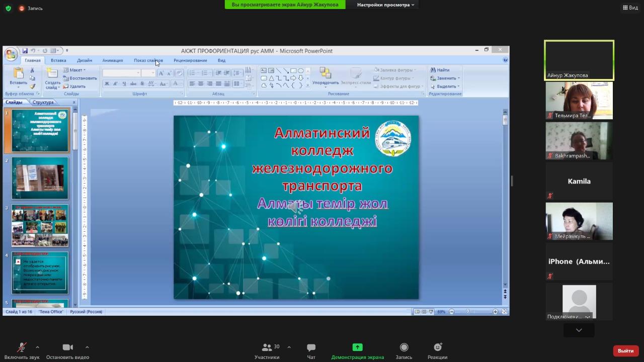Image resolution: width=644 pixels, height=362 pixels.
Task: Click the green Share Screen icon
Action: click(357, 347)
